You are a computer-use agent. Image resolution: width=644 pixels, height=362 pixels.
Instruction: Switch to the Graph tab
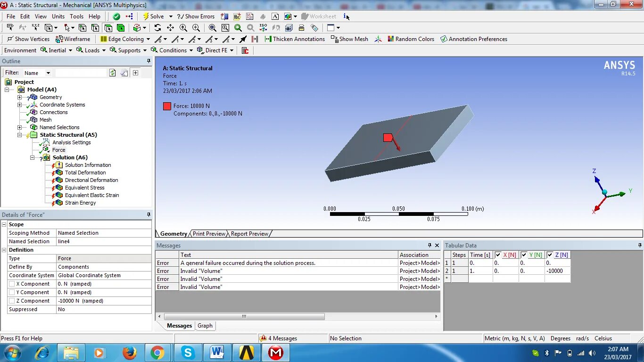(205, 326)
